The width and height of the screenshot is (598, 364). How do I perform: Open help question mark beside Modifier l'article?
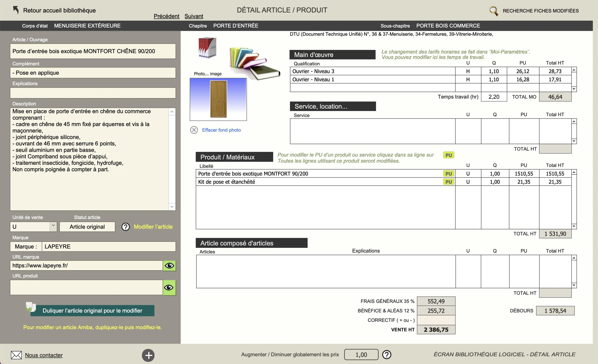click(125, 227)
